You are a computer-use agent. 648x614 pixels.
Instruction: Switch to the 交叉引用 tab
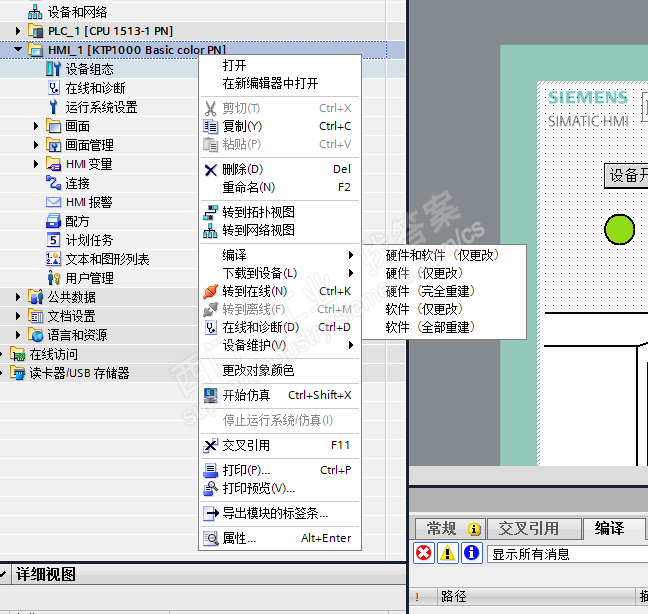534,528
